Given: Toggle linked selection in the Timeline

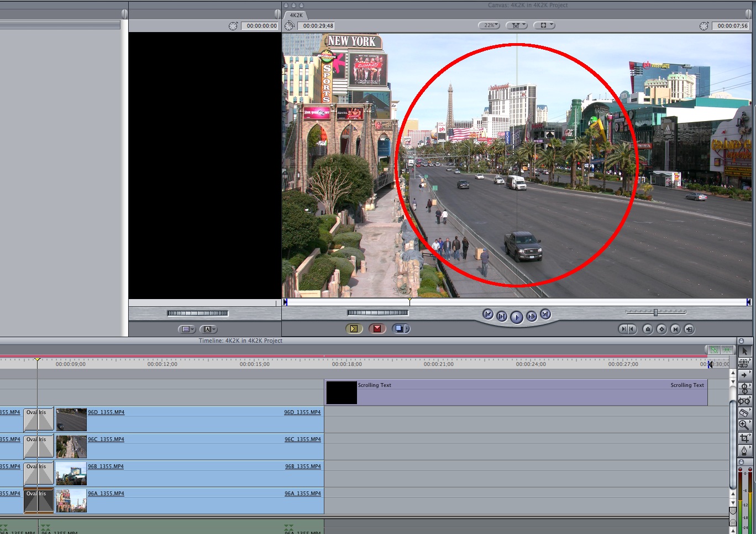Looking at the screenshot, I should tap(714, 350).
